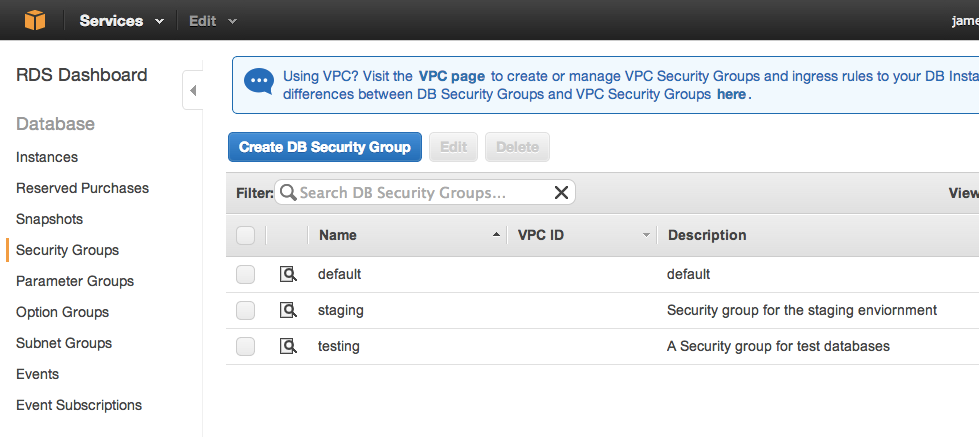This screenshot has height=437, width=979.
Task: Open details magnifier for testing group
Action: (288, 346)
